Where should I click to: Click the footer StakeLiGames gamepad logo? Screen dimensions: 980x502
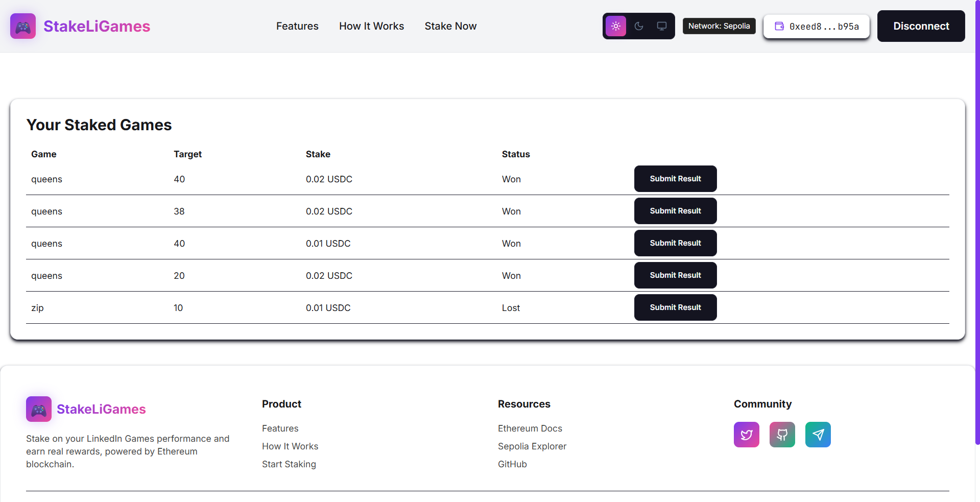pos(38,409)
